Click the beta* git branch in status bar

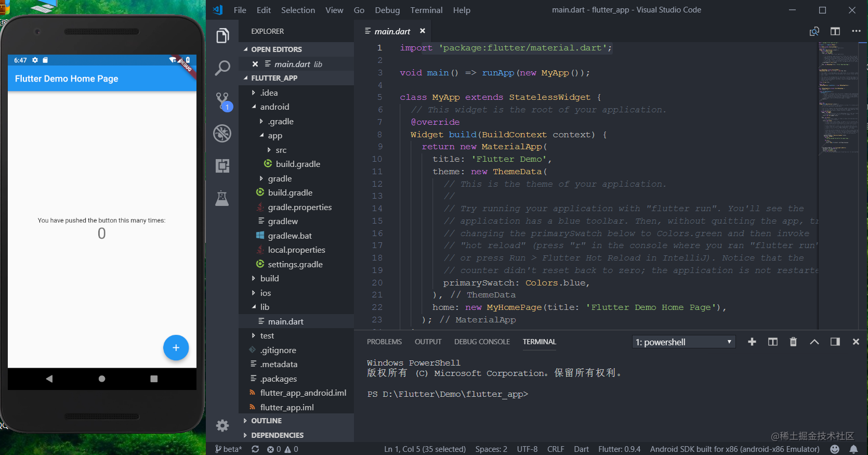[x=228, y=449]
